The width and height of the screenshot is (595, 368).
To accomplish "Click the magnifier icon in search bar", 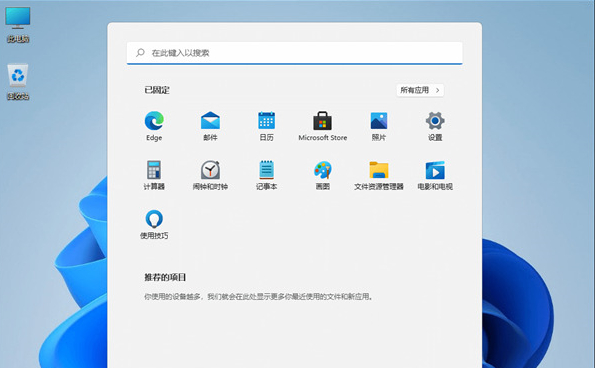I will pos(140,52).
